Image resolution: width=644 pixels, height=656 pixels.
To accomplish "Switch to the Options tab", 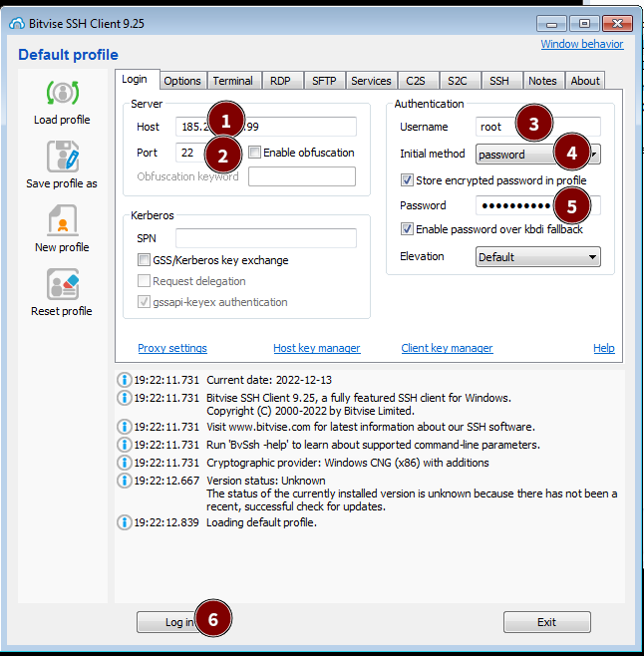I will click(x=182, y=81).
